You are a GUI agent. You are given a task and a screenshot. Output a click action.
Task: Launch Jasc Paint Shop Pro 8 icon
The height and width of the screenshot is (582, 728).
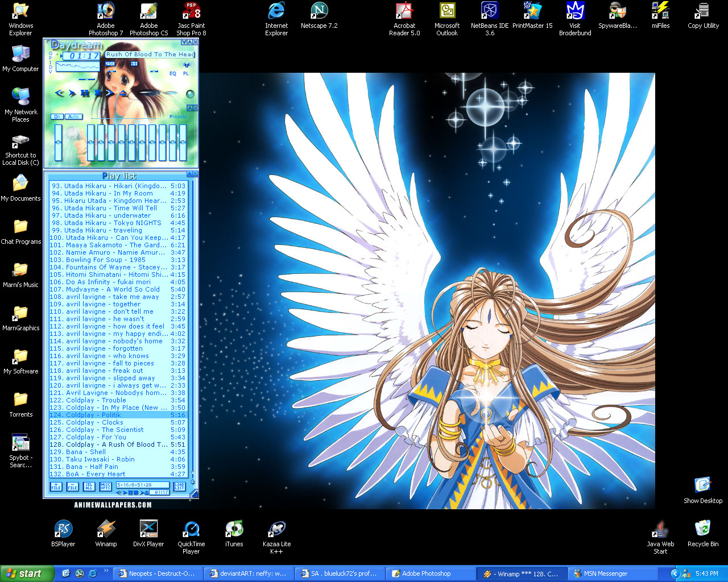191,19
